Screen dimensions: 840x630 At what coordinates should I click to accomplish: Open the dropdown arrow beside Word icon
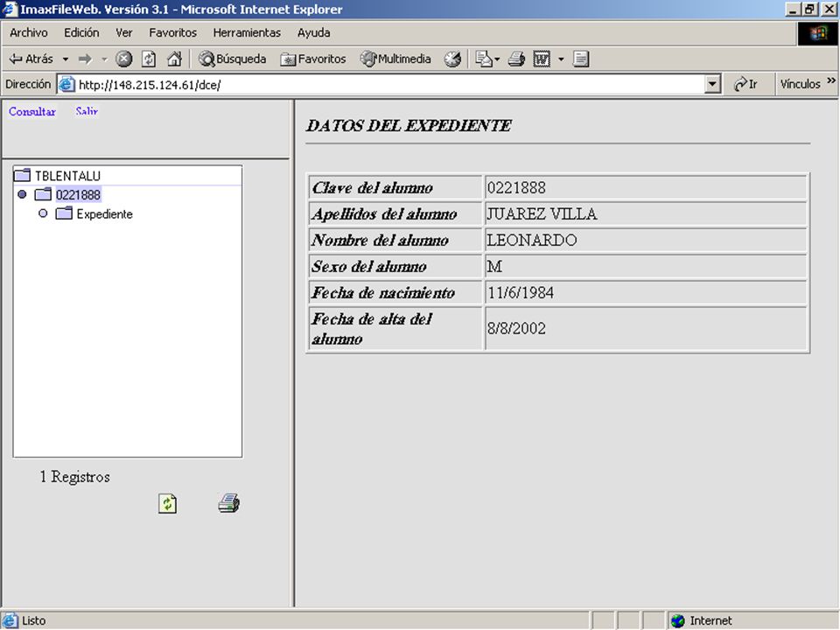click(x=561, y=59)
